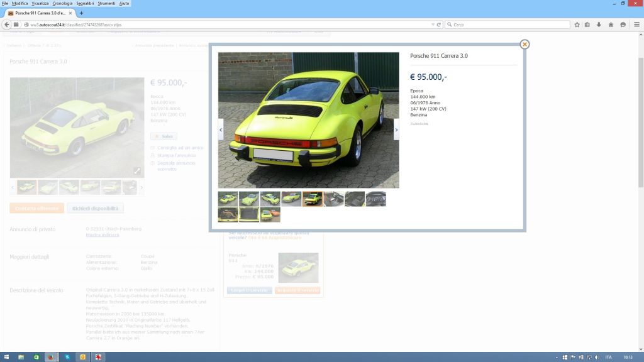Viewport: 644px width, 362px height.
Task: Show next photo in gallery
Action: 396,129
